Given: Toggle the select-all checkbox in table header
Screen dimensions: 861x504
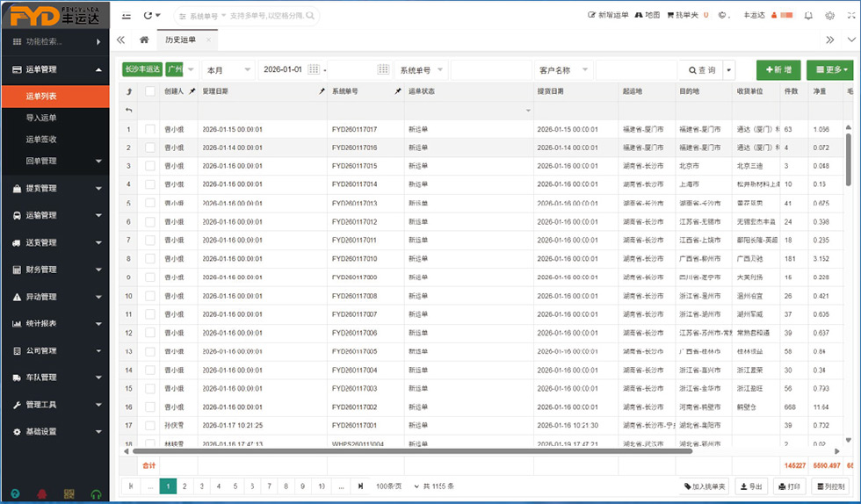Looking at the screenshot, I should [150, 91].
